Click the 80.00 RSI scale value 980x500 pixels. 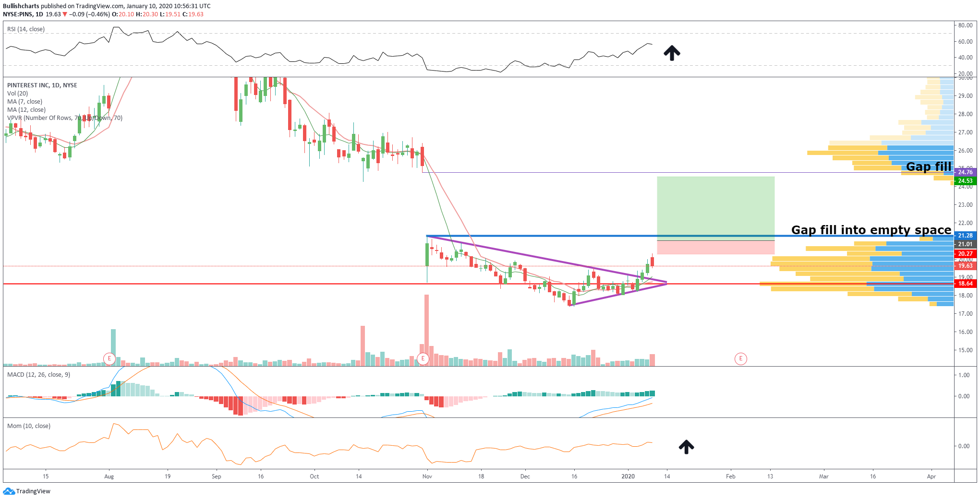coord(966,25)
